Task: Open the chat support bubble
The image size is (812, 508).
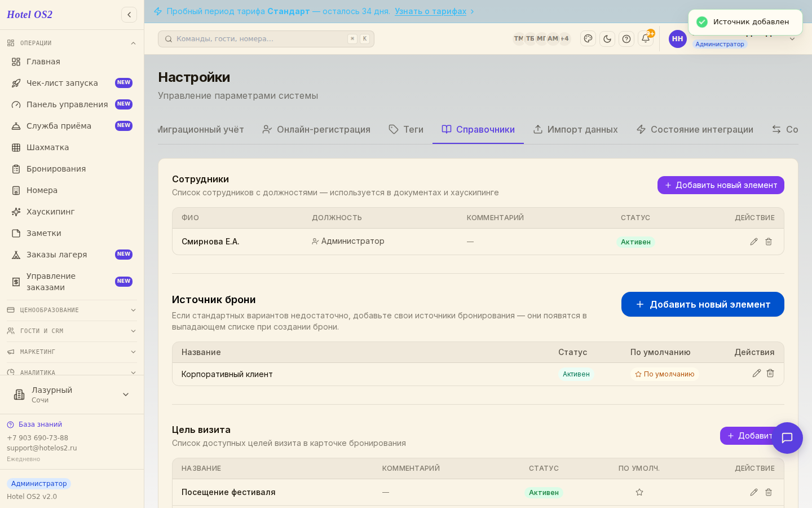Action: pos(787,438)
